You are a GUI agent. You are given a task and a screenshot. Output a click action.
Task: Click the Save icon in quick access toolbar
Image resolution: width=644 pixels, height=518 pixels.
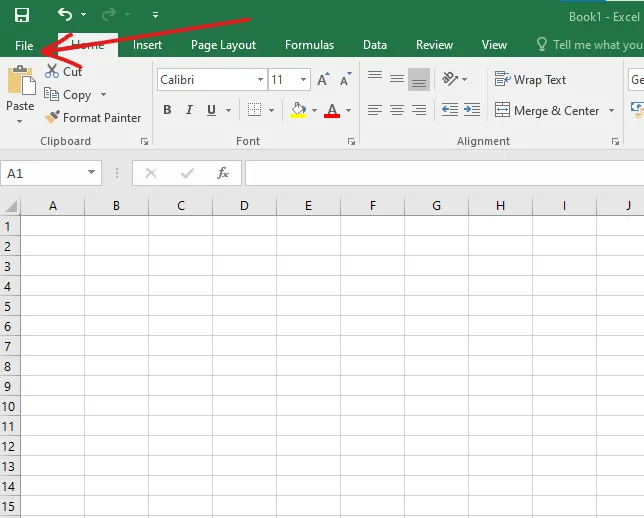(x=22, y=15)
